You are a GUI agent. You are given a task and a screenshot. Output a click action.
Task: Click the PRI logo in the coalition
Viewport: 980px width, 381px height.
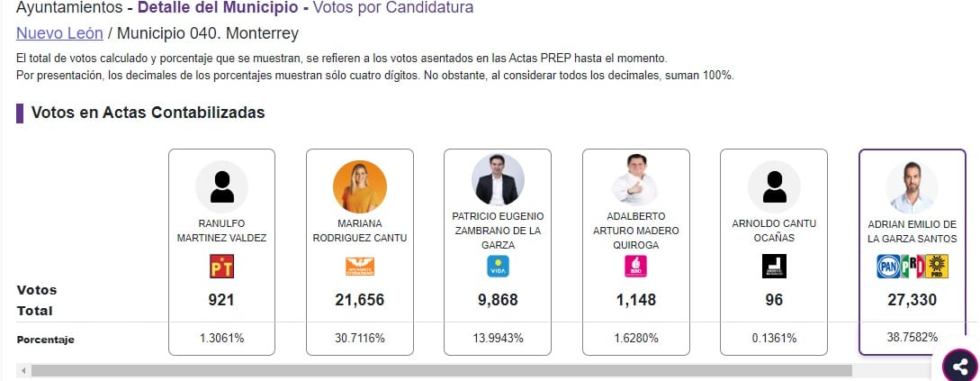913,267
